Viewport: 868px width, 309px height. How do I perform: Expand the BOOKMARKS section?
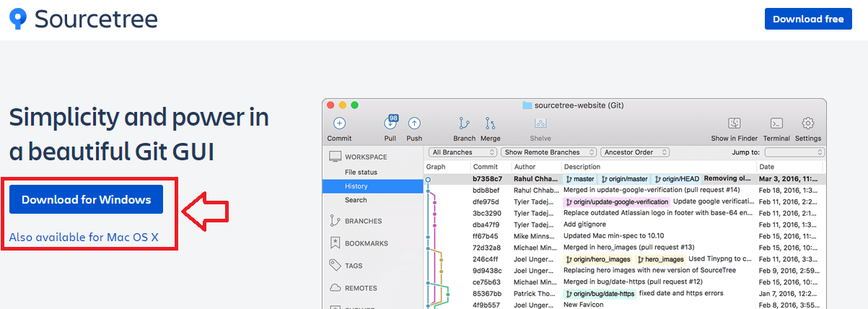(367, 243)
